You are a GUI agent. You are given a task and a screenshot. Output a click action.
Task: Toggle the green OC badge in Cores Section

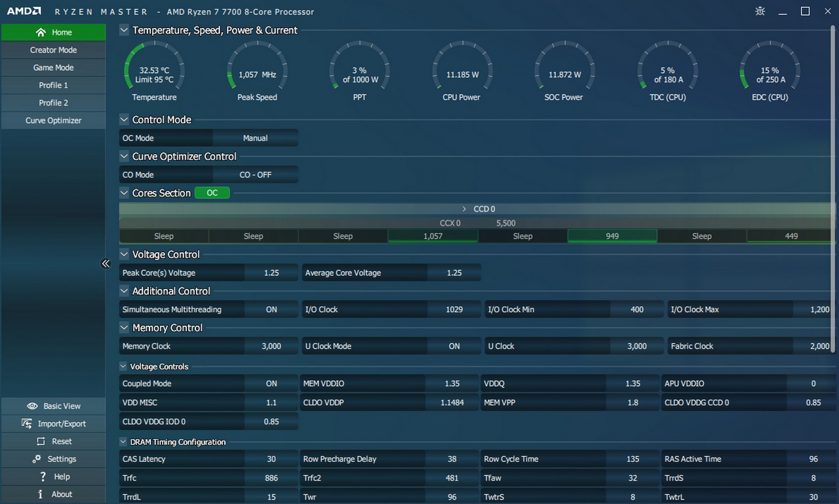pos(212,193)
